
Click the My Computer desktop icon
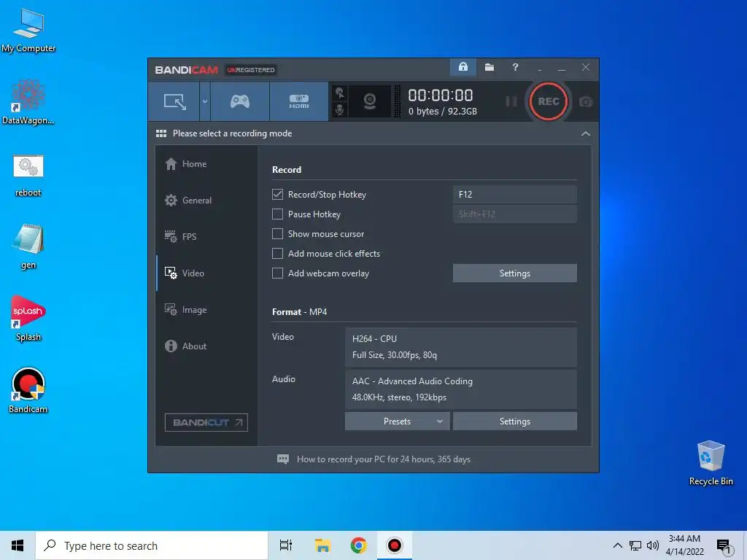click(x=28, y=31)
